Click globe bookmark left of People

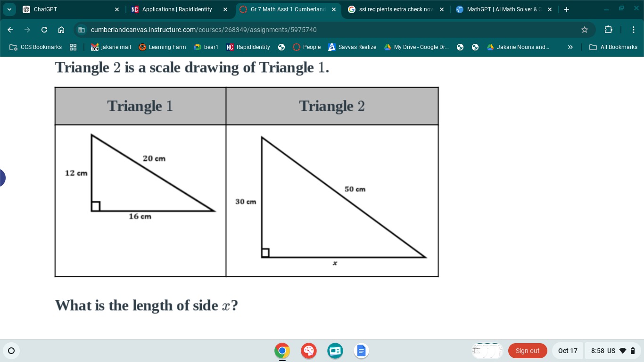(281, 47)
